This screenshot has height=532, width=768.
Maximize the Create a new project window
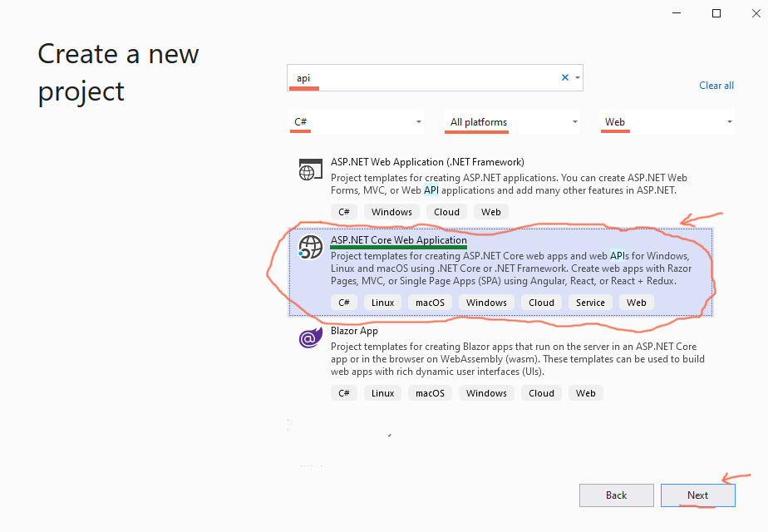coord(716,13)
